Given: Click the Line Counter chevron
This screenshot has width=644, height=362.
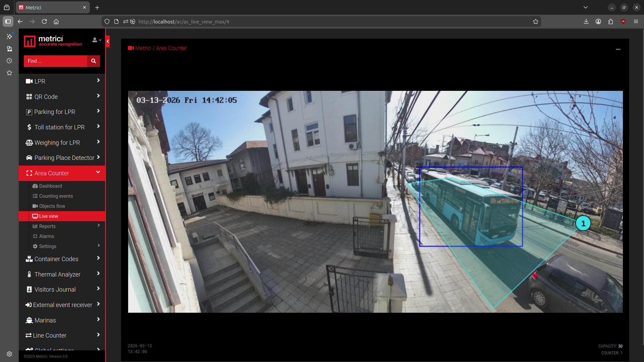Looking at the screenshot, I should point(98,335).
